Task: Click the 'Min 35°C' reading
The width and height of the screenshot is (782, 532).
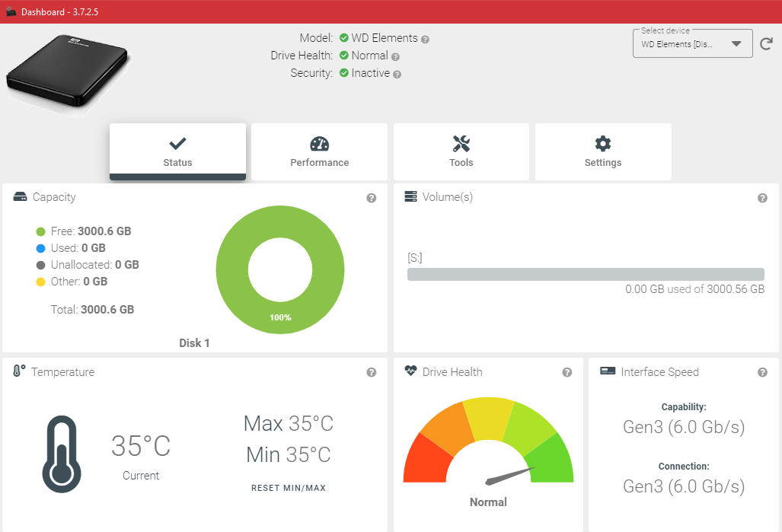Action: click(289, 454)
